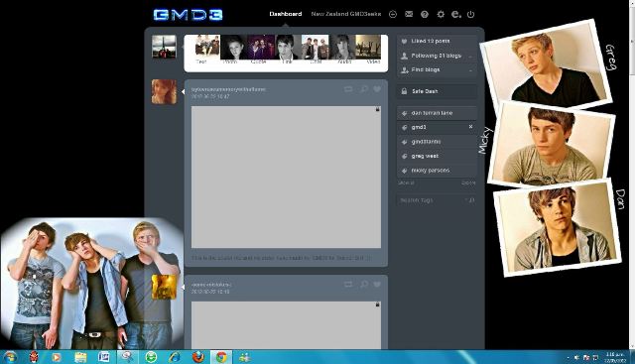The image size is (635, 364).
Task: Click the power log out icon
Action: (470, 14)
